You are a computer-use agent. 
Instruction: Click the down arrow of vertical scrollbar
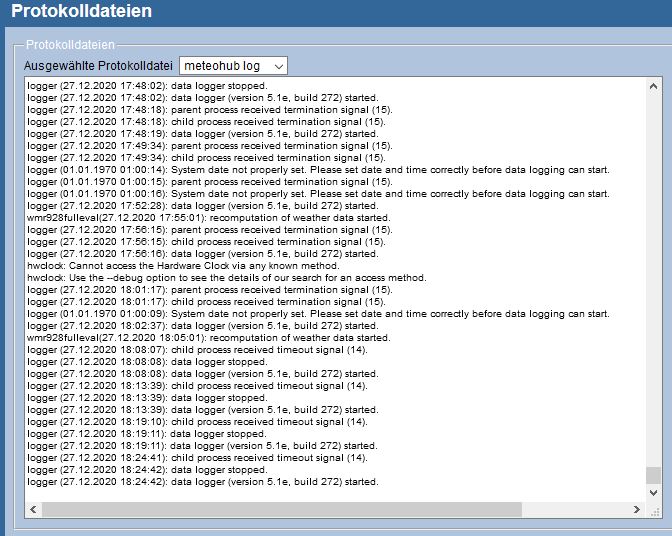[653, 493]
